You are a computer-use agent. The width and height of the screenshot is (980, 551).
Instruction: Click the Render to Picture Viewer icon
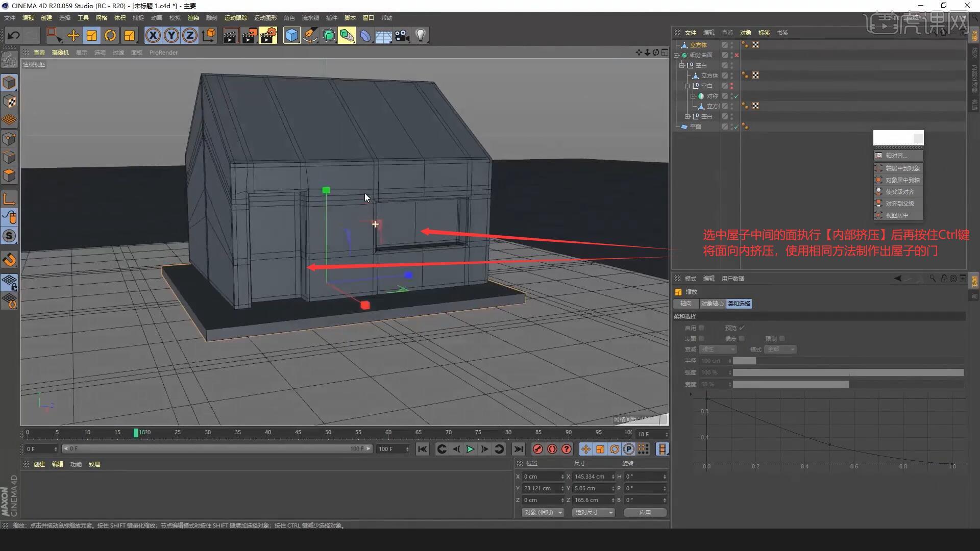[x=250, y=35]
